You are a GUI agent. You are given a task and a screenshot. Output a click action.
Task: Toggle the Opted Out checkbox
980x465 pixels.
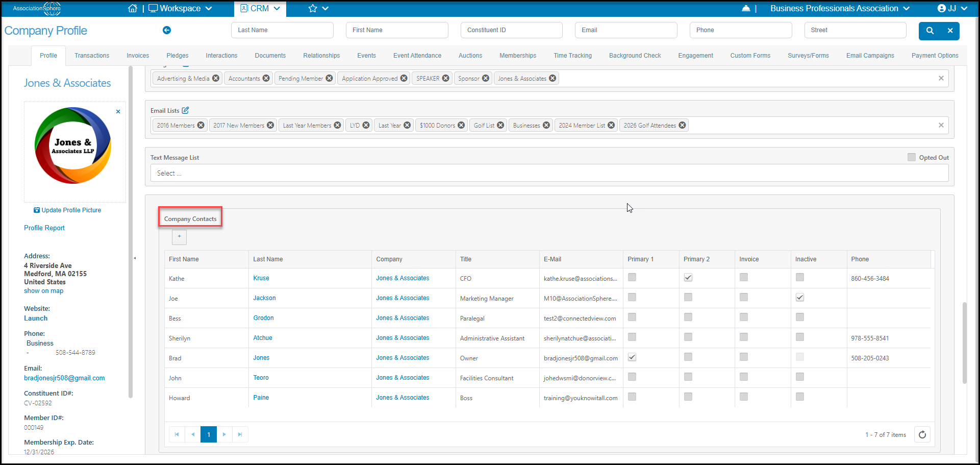coord(911,157)
